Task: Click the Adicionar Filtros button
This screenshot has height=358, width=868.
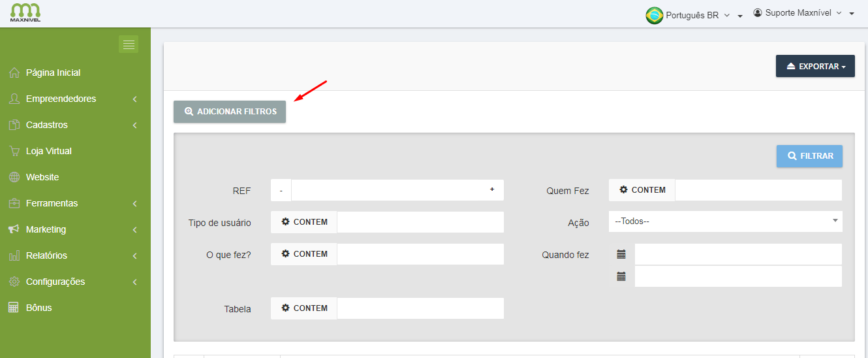Action: tap(230, 112)
